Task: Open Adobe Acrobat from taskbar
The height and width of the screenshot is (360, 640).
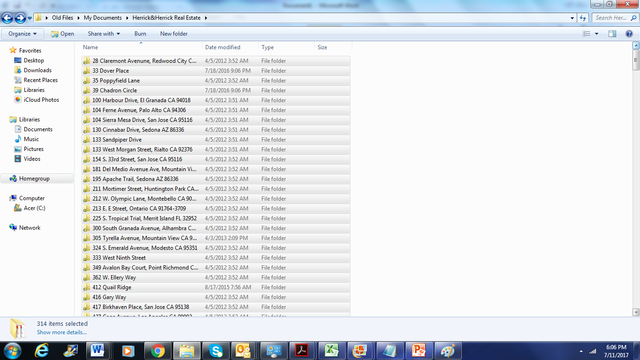Action: 302,351
